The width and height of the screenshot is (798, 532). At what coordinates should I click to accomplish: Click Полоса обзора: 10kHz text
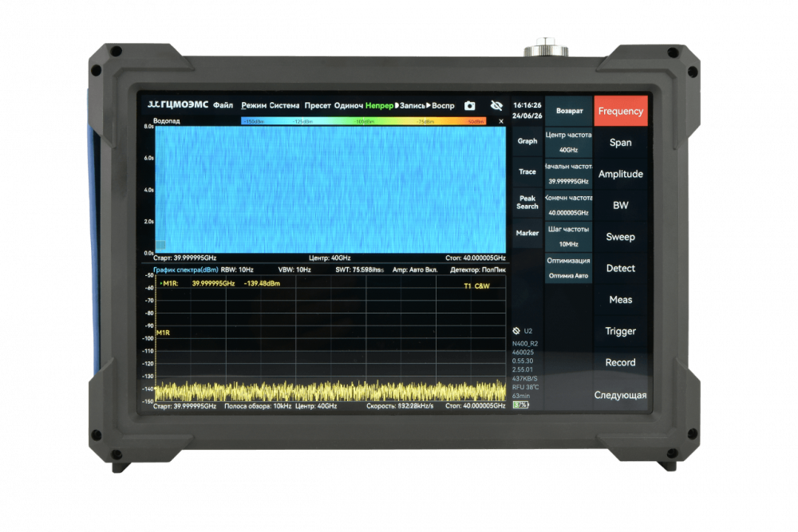point(258,406)
